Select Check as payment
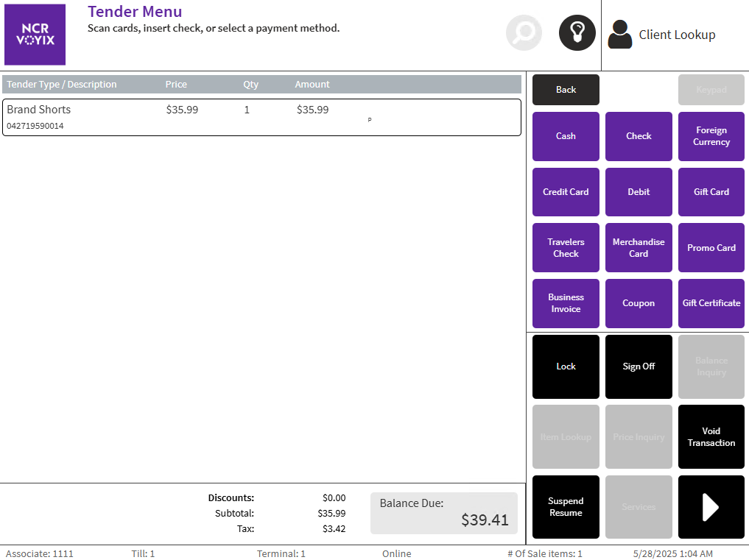 tap(639, 136)
